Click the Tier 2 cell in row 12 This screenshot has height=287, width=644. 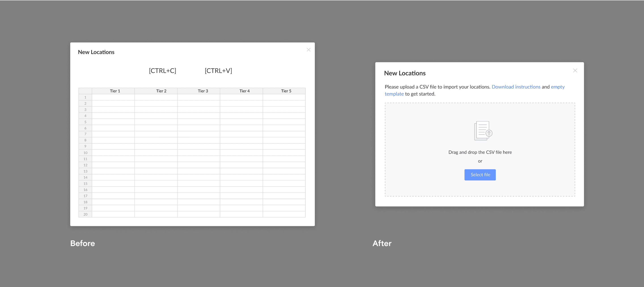pyautogui.click(x=156, y=165)
